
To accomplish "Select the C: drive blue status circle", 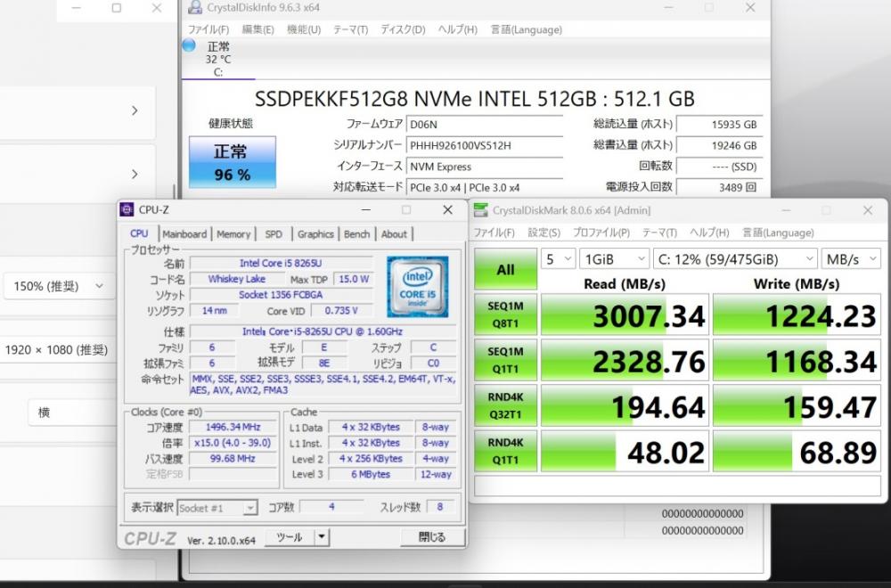I will [189, 45].
